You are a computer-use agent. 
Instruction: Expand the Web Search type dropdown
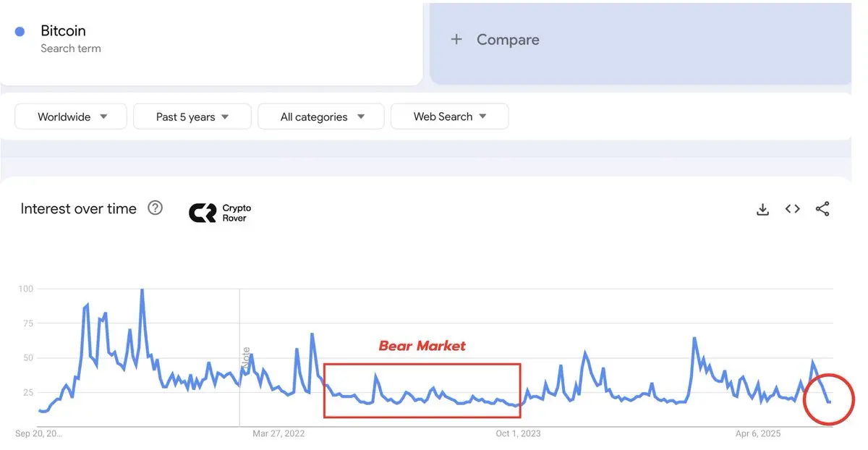click(449, 116)
